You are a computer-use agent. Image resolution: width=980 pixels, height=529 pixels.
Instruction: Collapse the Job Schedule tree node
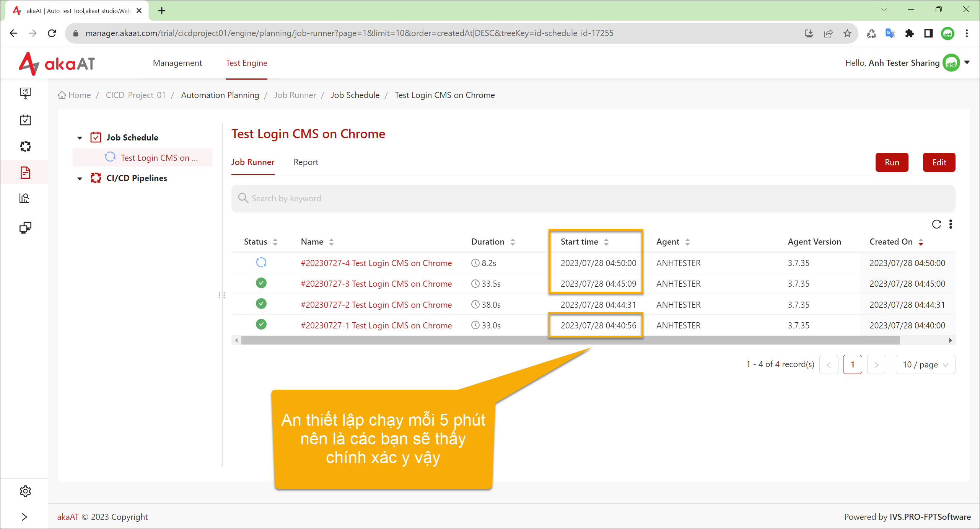80,138
